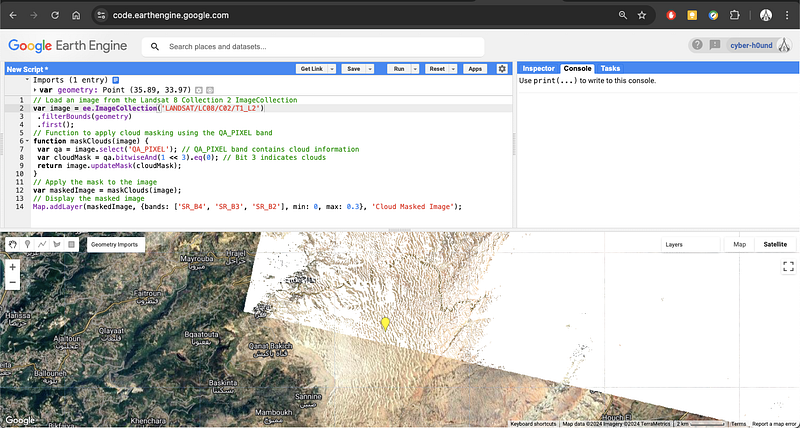Collapse the Imports section
This screenshot has width=800, height=428.
click(x=27, y=80)
